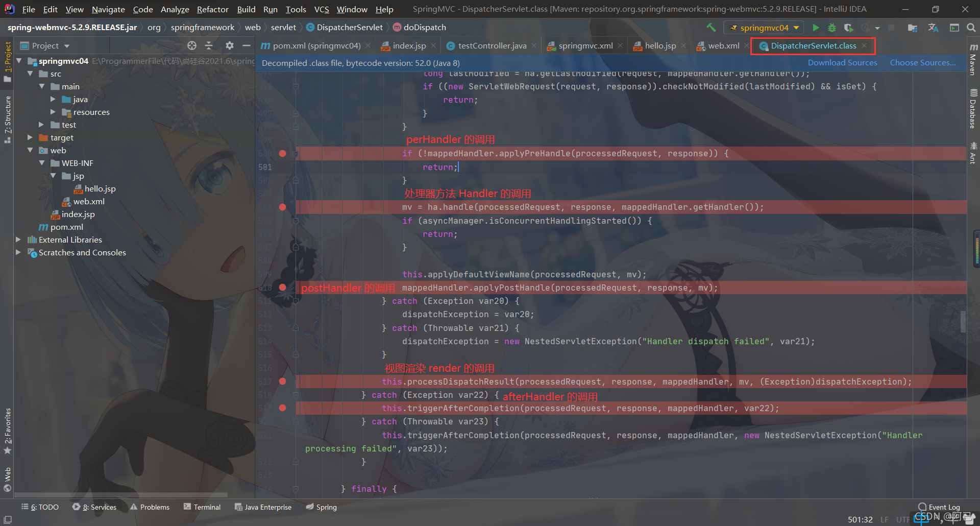Image resolution: width=980 pixels, height=526 pixels.
Task: Collapse all in Project panel
Action: pos(209,45)
